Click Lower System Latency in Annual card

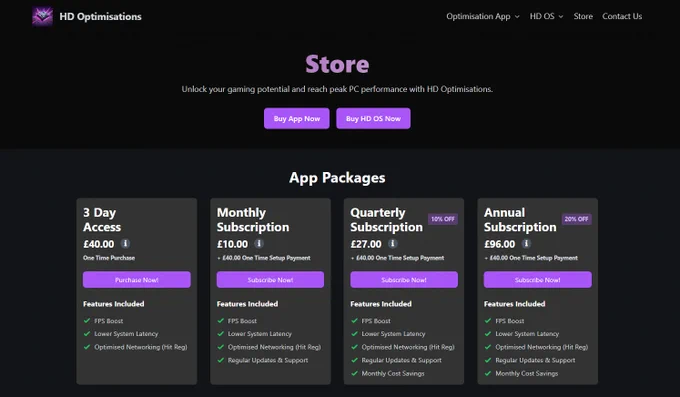pos(527,334)
